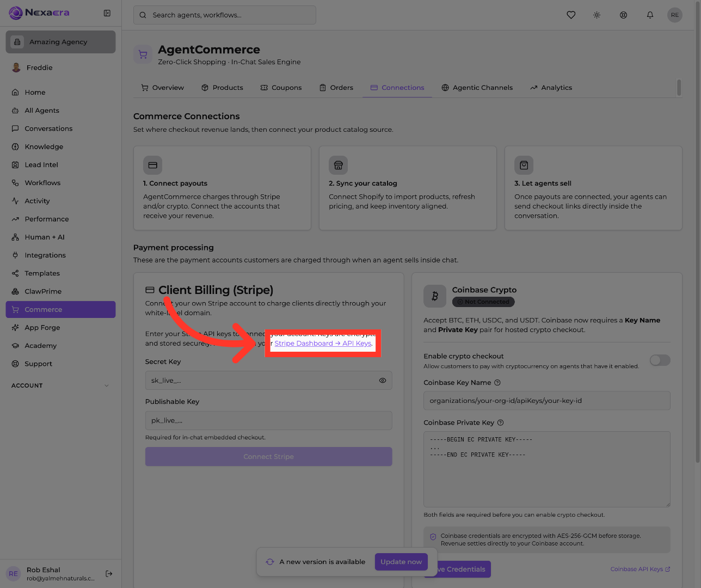Viewport: 701px width, 588px height.
Task: Open the help lifebuoy icon
Action: 623,15
